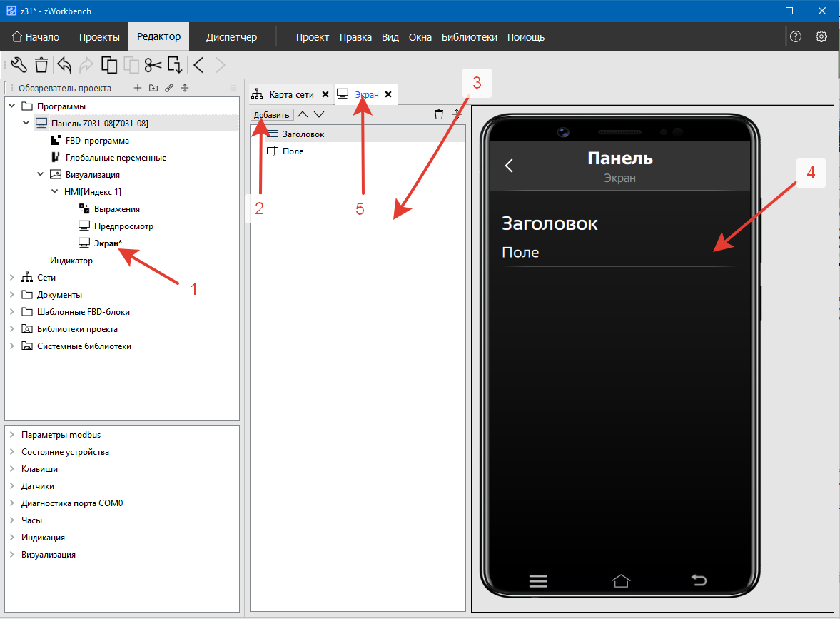Switch to the Диспетчер section
The width and height of the screenshot is (840, 619).
pos(231,37)
